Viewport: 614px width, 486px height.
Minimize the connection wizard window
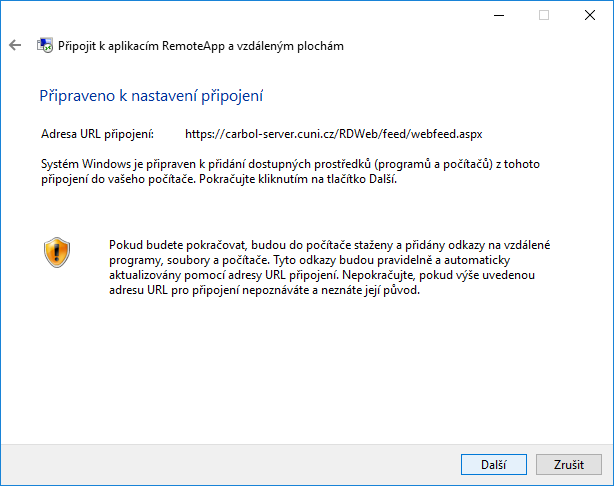[x=500, y=15]
